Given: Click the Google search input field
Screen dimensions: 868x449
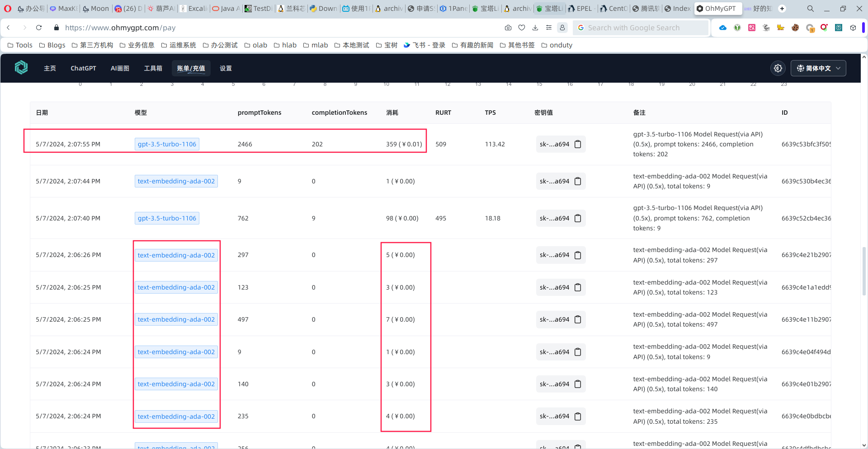Looking at the screenshot, I should (642, 28).
